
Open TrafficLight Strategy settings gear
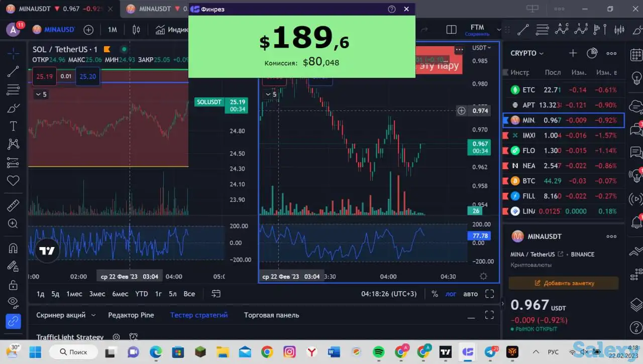(x=116, y=337)
